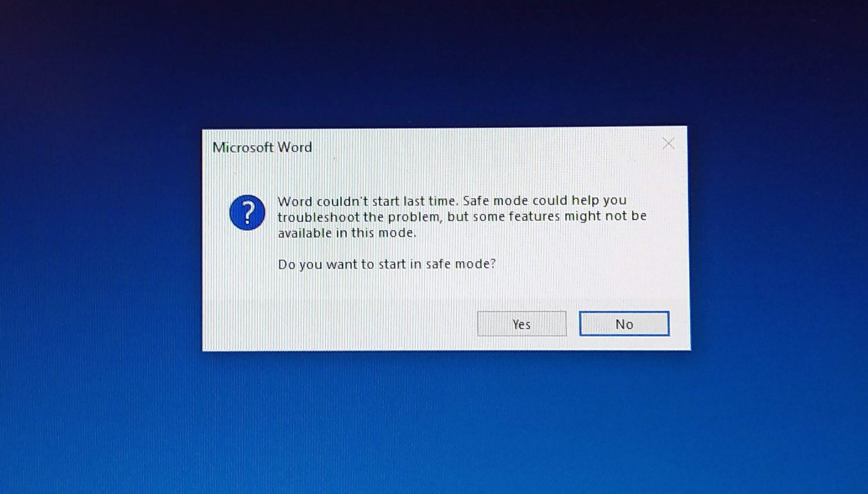Click the empty title bar area of the dialog
Image resolution: width=868 pixels, height=494 pixels.
tap(483, 147)
